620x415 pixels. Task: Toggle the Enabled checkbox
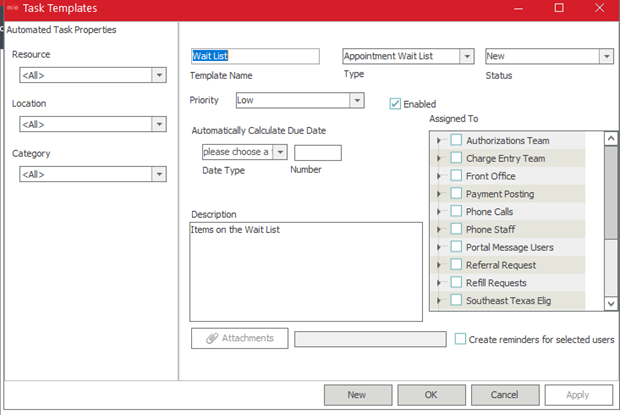click(x=396, y=104)
